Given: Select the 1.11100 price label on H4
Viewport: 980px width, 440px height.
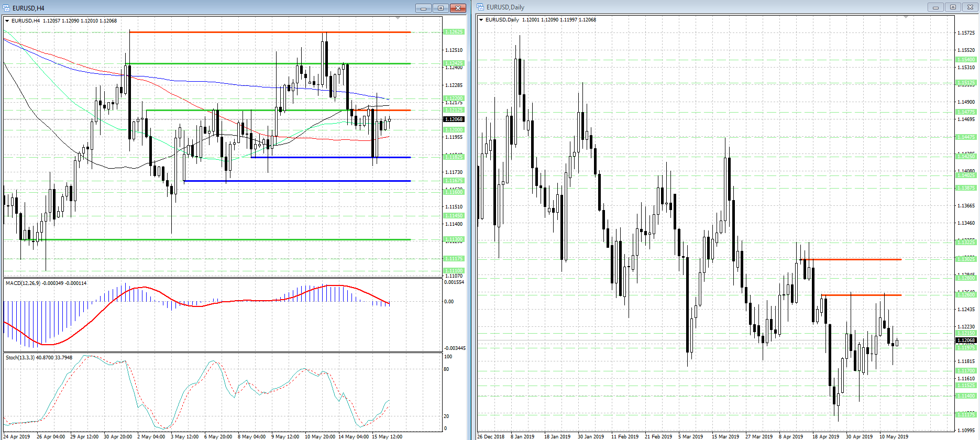Looking at the screenshot, I should click(454, 271).
